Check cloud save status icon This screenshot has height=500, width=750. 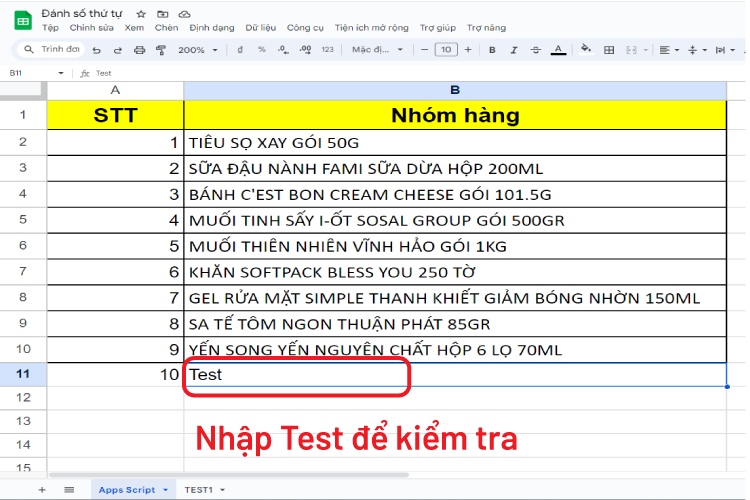[184, 14]
